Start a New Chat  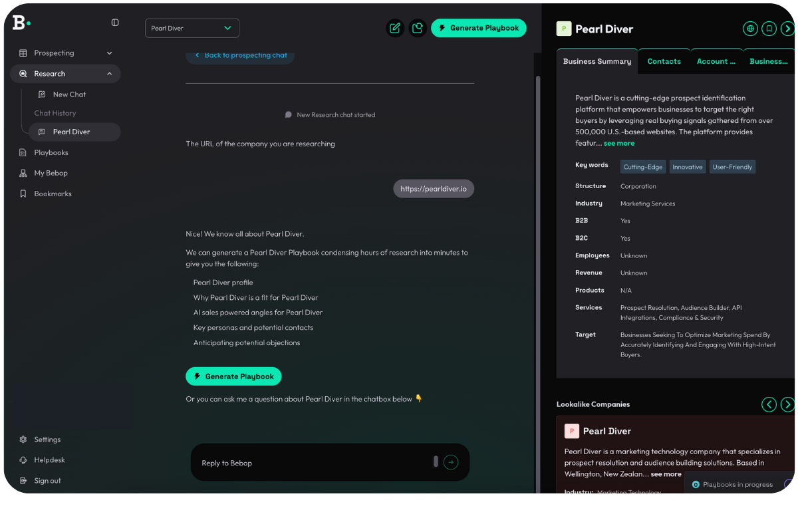[69, 94]
